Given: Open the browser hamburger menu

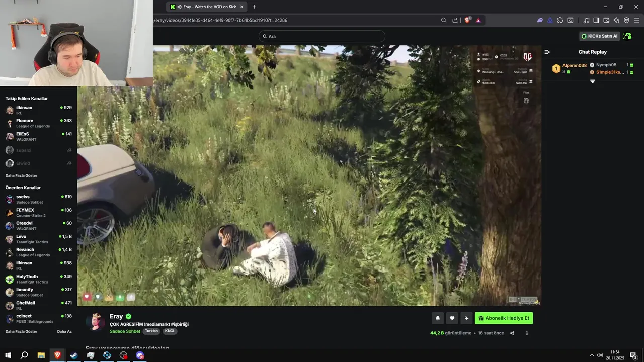Looking at the screenshot, I should click(x=636, y=20).
